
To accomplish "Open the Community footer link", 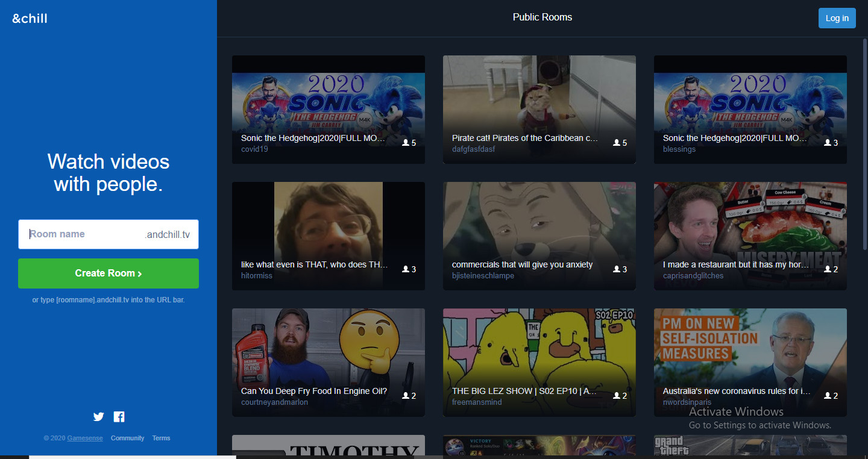I will tap(128, 438).
